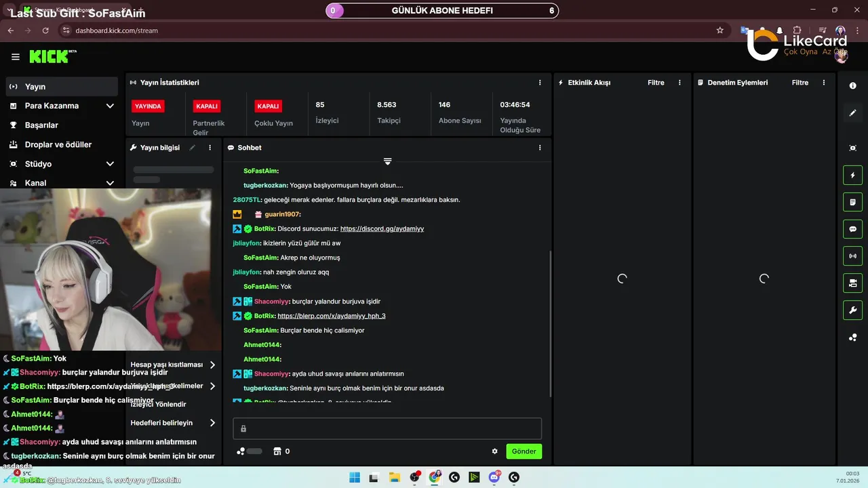Click SoFastAim's 'Akrep ne oluyormuş' message
The image size is (868, 488).
coord(310,258)
